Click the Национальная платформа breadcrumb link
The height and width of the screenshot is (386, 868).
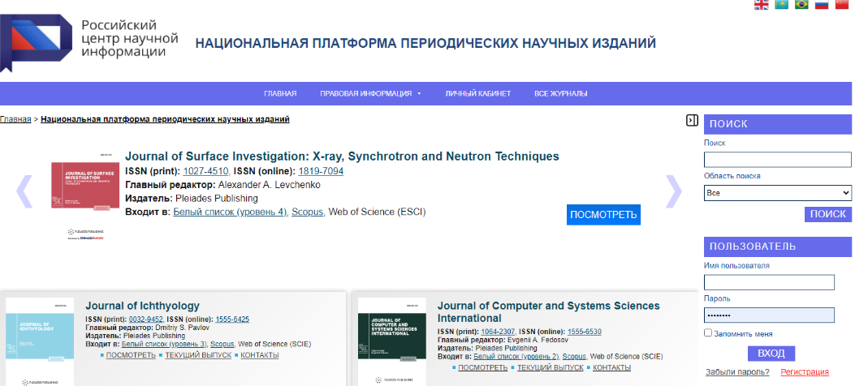click(x=165, y=119)
